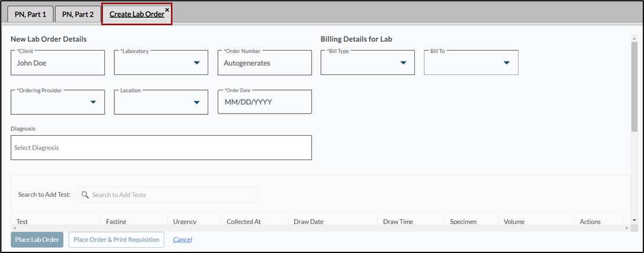
Task: Click Place Order & Print Requisition button
Action: (116, 240)
